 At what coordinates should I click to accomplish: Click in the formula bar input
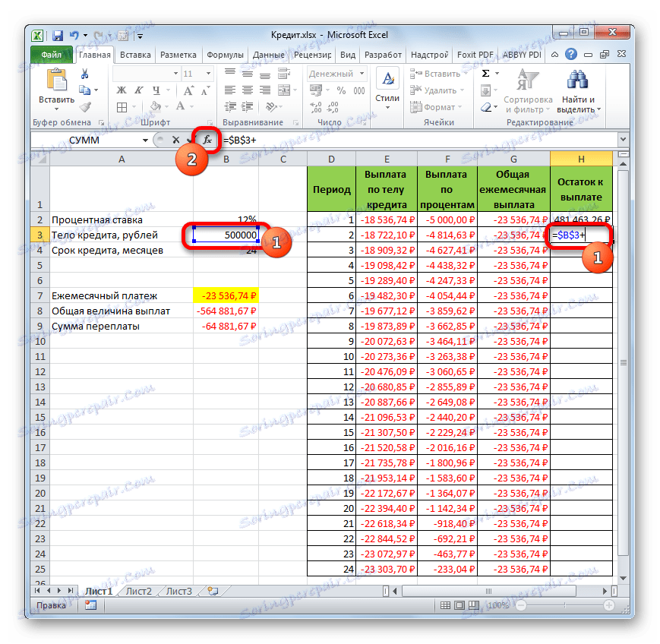pos(418,140)
